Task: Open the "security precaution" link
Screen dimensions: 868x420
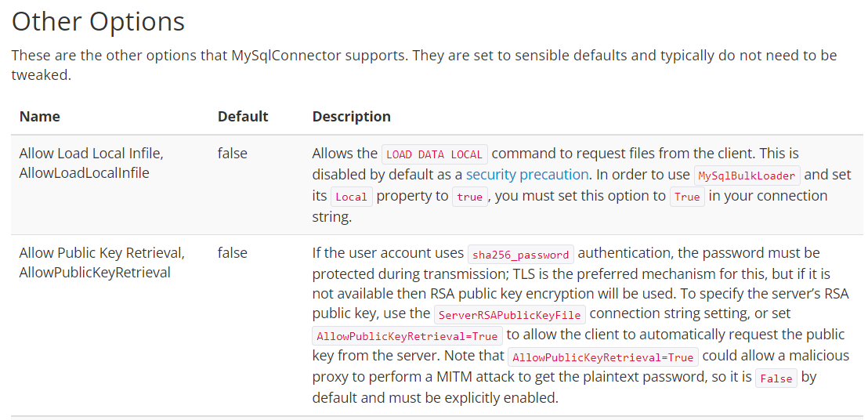Action: 526,174
